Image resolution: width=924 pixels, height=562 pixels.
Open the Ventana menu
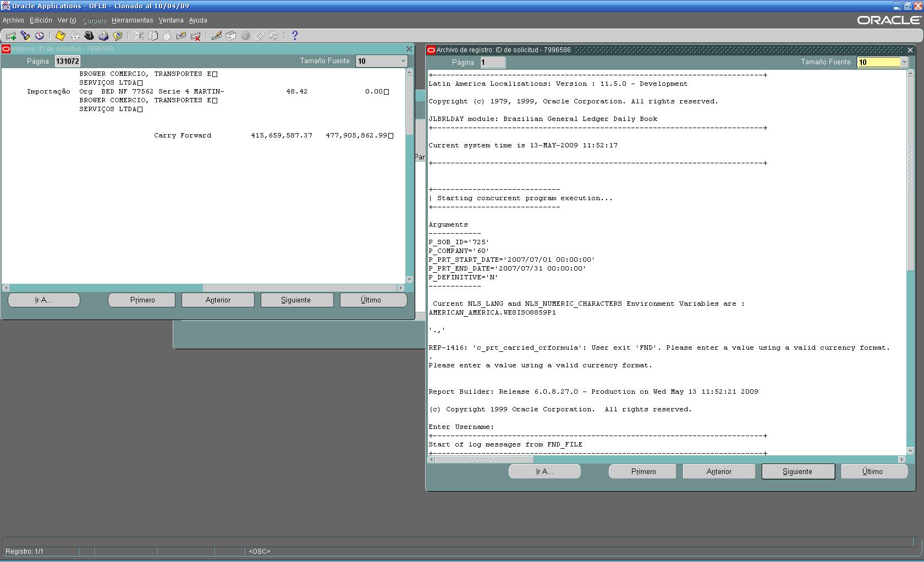tap(170, 20)
